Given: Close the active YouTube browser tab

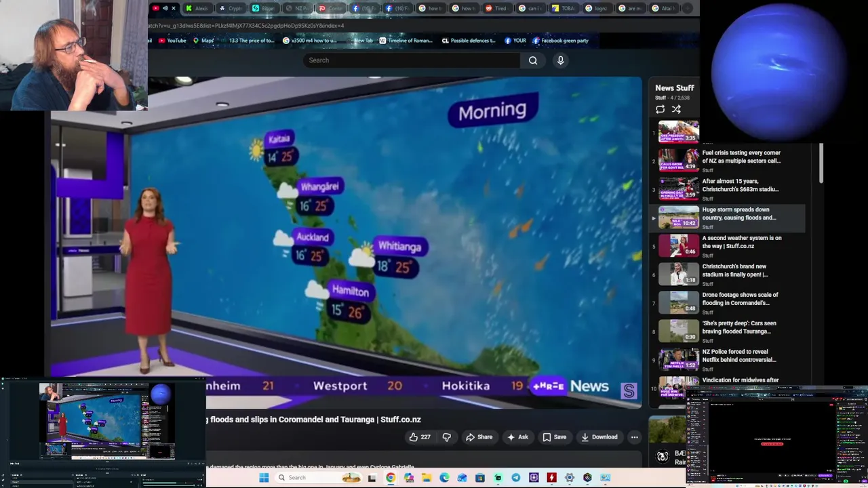Looking at the screenshot, I should pos(174,8).
